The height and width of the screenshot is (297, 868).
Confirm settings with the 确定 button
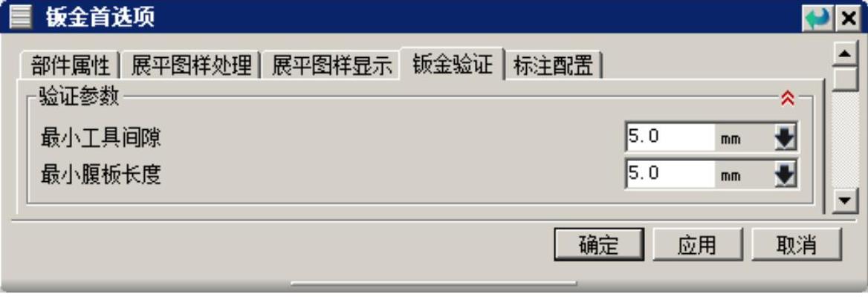599,244
